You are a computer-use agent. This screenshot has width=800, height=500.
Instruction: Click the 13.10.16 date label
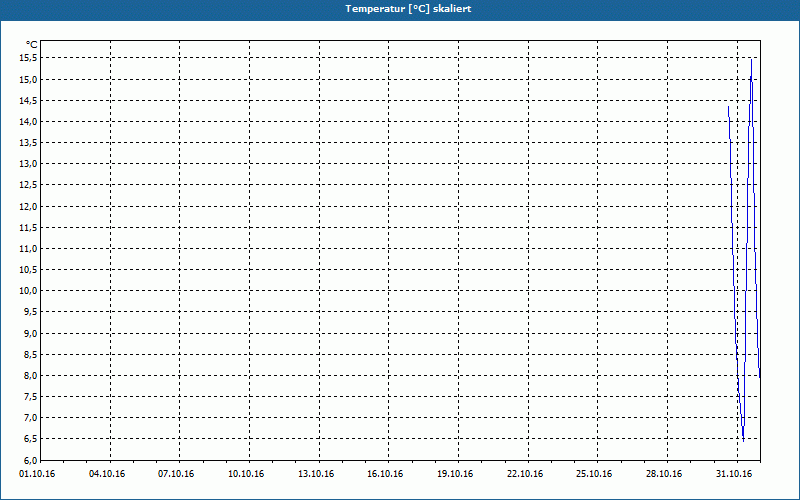click(x=316, y=474)
